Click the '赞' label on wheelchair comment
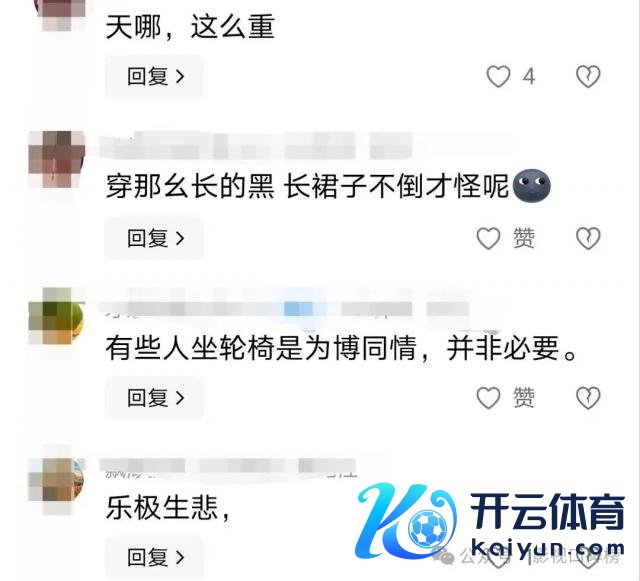 [x=524, y=398]
